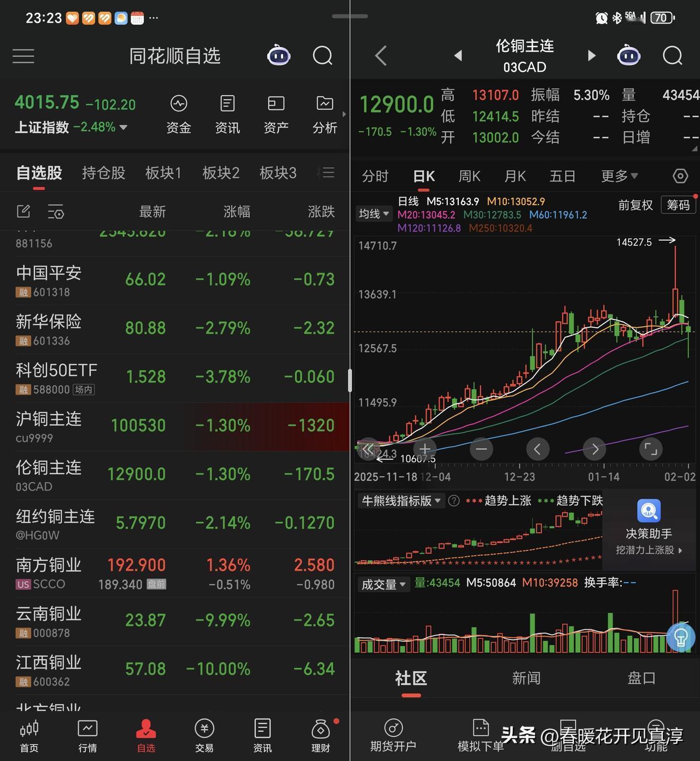Viewport: 700px width, 761px height.
Task: Open the 资讯 news icon below header
Action: pyautogui.click(x=227, y=114)
